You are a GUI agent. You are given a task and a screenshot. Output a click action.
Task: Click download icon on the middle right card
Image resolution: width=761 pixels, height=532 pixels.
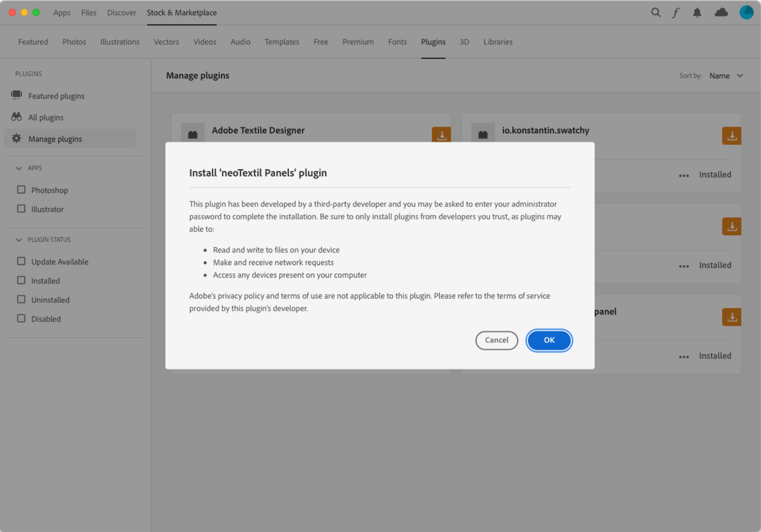[732, 226]
